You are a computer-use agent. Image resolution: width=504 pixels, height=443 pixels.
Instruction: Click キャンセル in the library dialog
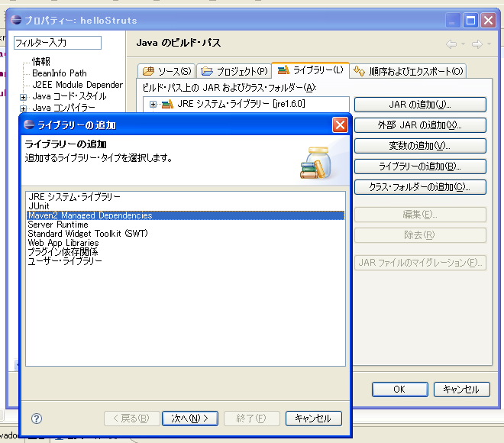pyautogui.click(x=313, y=419)
